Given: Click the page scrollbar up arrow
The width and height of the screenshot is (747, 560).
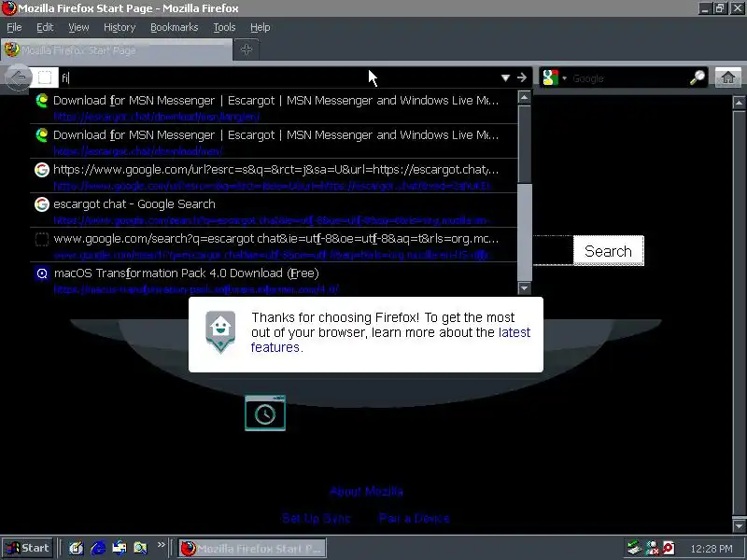Looking at the screenshot, I should click(739, 103).
